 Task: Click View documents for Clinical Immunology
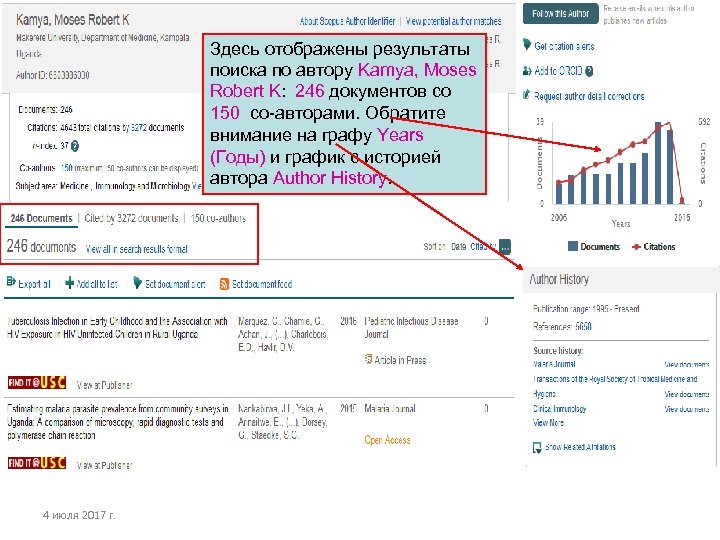click(687, 409)
